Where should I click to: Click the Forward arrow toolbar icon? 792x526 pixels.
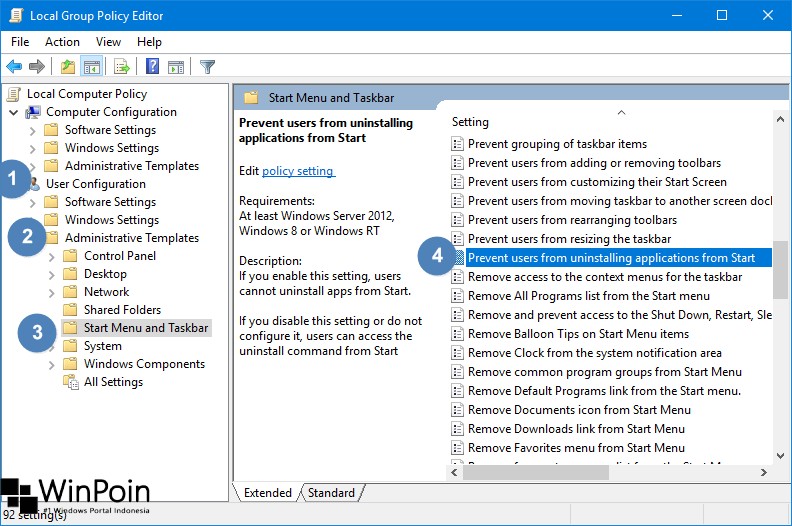36,66
